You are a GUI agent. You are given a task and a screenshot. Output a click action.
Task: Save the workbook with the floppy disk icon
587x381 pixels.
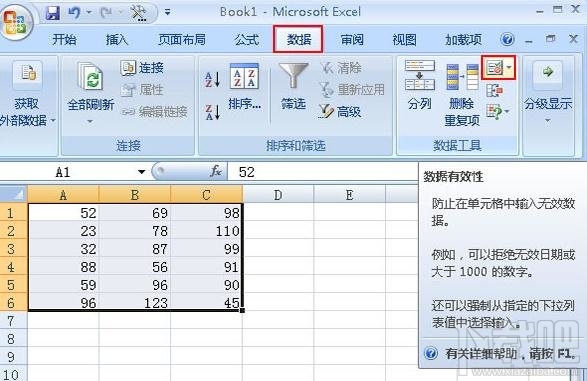point(53,13)
